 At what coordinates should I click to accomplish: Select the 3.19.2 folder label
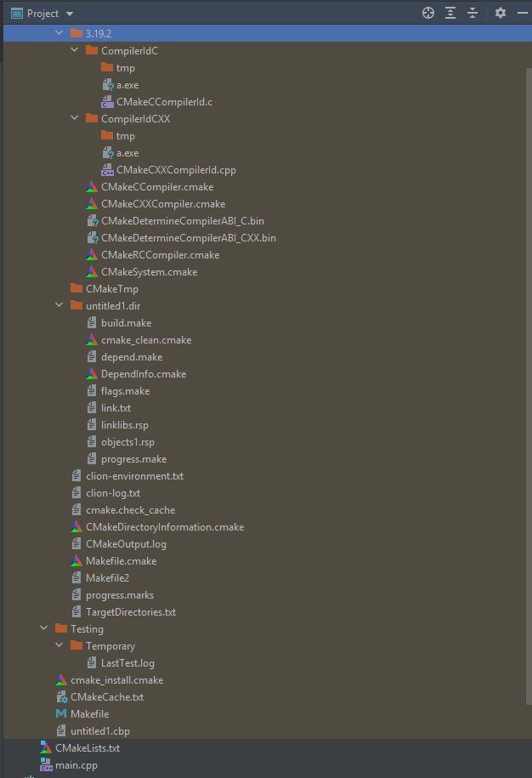(99, 34)
